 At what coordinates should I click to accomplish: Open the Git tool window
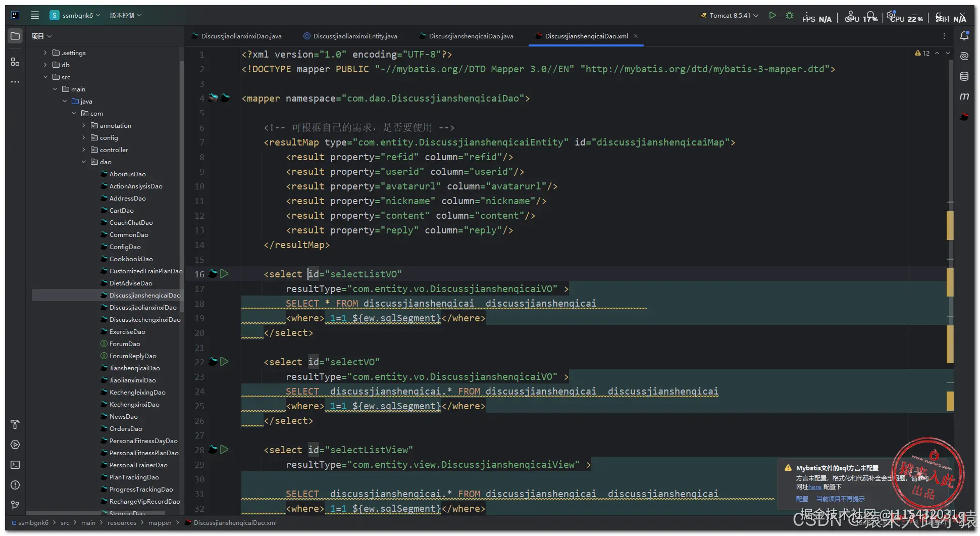(x=15, y=505)
